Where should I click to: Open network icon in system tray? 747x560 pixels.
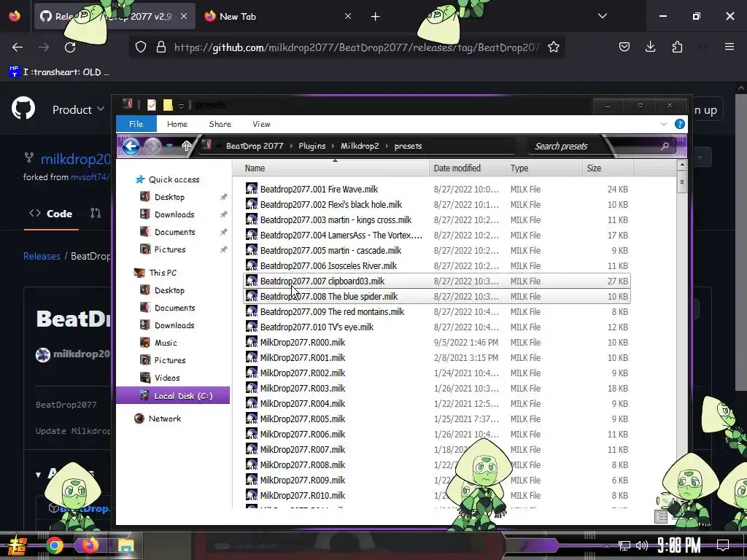click(624, 545)
